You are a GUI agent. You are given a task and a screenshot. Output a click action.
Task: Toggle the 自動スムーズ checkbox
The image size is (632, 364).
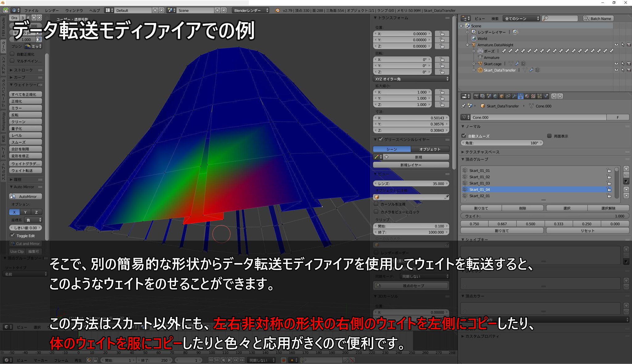click(464, 136)
